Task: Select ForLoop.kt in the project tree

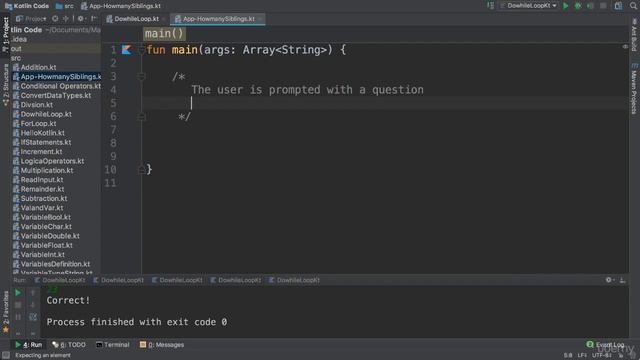Action: click(x=35, y=124)
